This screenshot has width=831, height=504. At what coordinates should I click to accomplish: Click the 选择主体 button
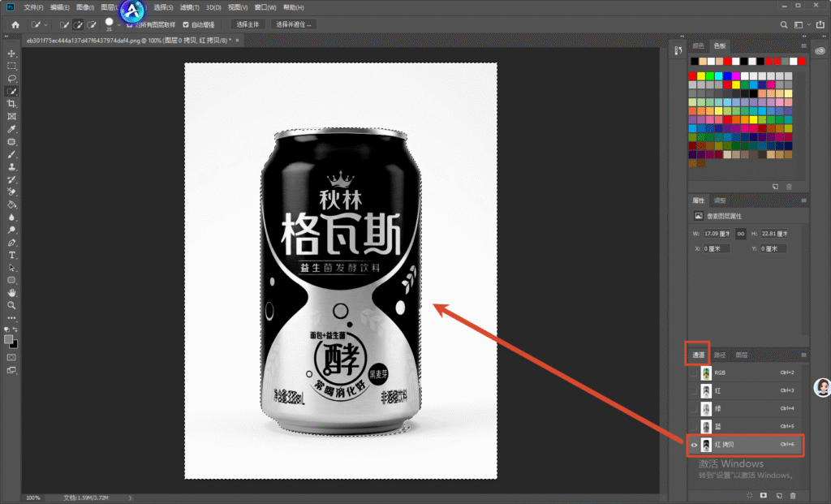tap(248, 24)
